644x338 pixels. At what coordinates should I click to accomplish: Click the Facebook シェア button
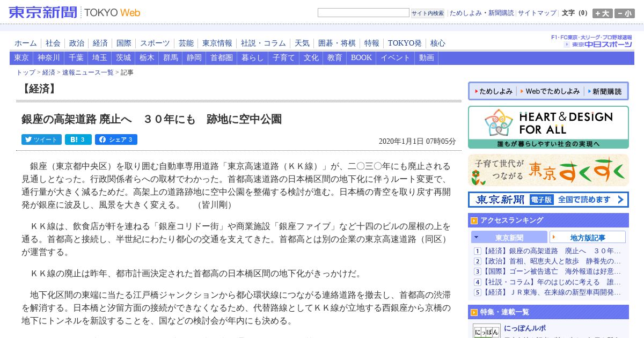click(116, 139)
